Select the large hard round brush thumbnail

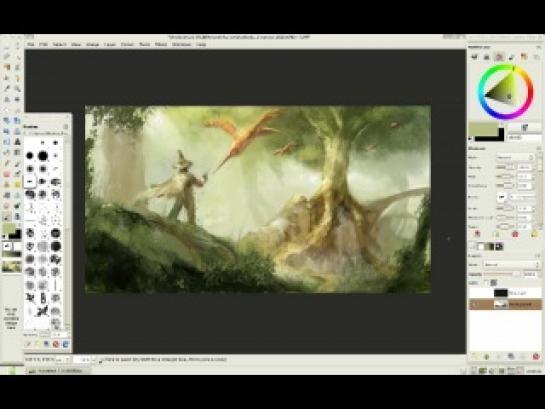click(43, 156)
